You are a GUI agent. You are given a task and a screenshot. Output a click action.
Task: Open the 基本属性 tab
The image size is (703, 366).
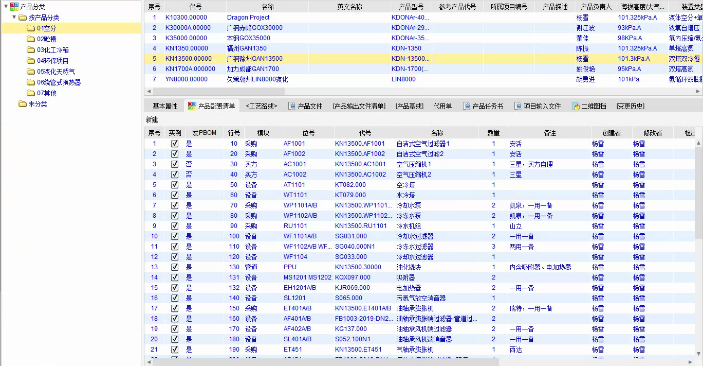tap(165, 106)
